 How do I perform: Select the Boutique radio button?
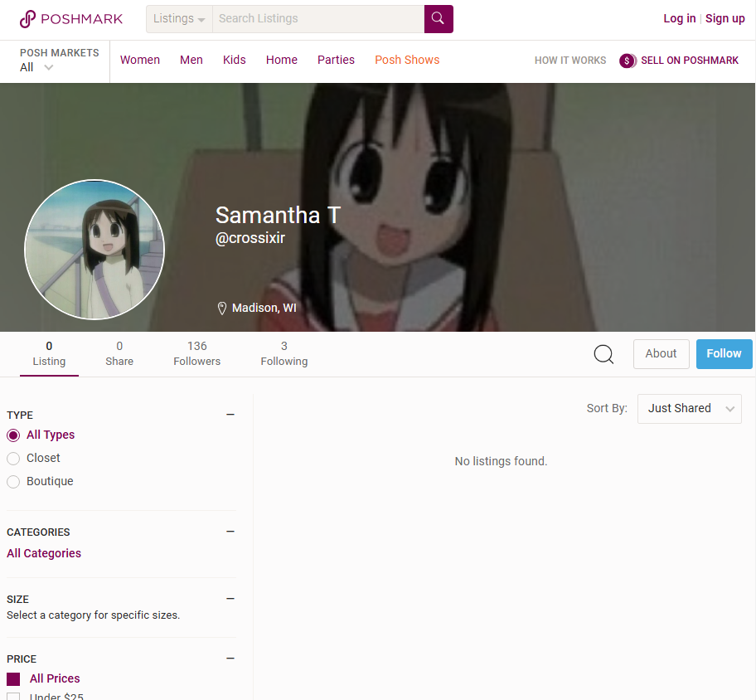tap(13, 482)
